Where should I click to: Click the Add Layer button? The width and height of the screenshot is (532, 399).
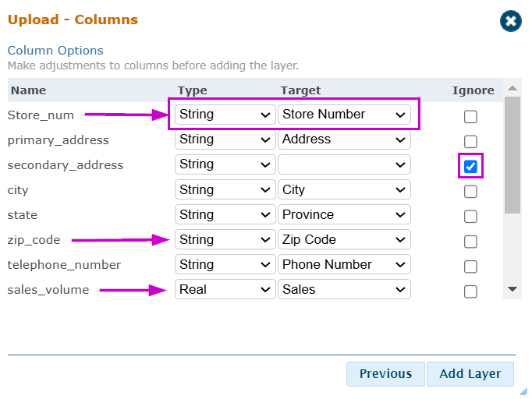point(470,374)
